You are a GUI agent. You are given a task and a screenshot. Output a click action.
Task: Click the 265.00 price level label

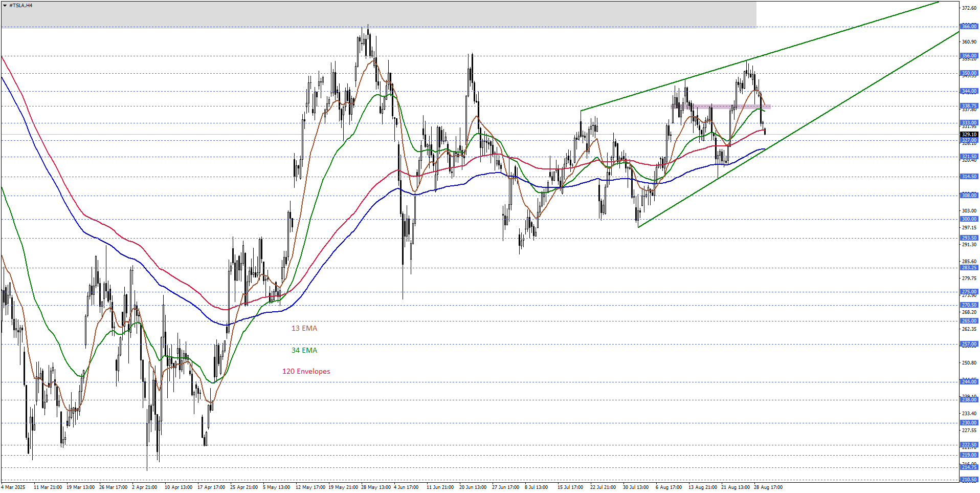point(969,321)
